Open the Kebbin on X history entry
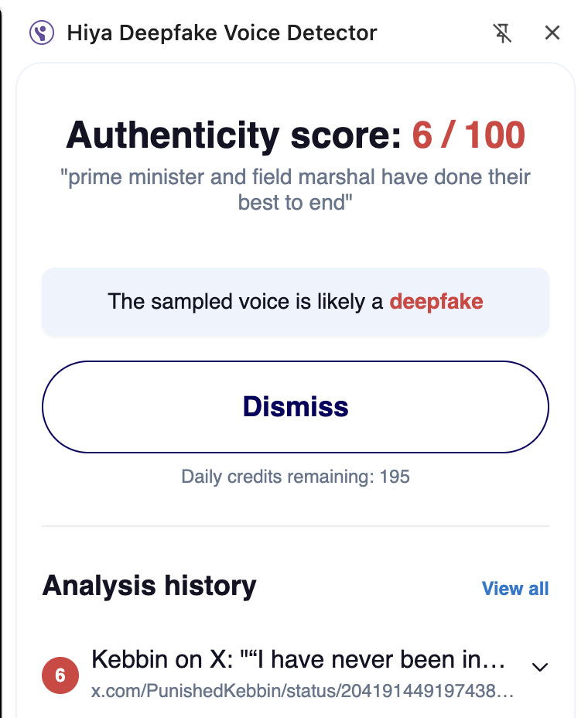588x718 pixels. (x=299, y=660)
